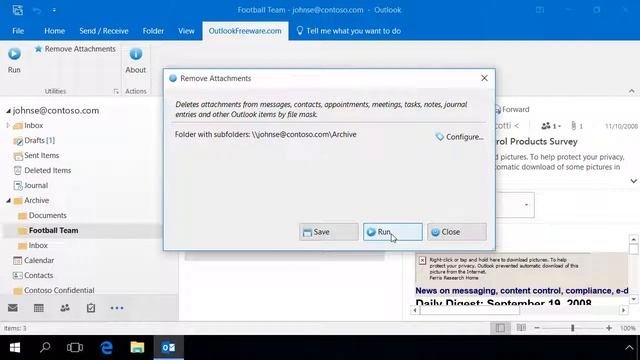The height and width of the screenshot is (360, 640).
Task: Collapse the johnse@contoso.com account tree
Action: (x=8, y=111)
